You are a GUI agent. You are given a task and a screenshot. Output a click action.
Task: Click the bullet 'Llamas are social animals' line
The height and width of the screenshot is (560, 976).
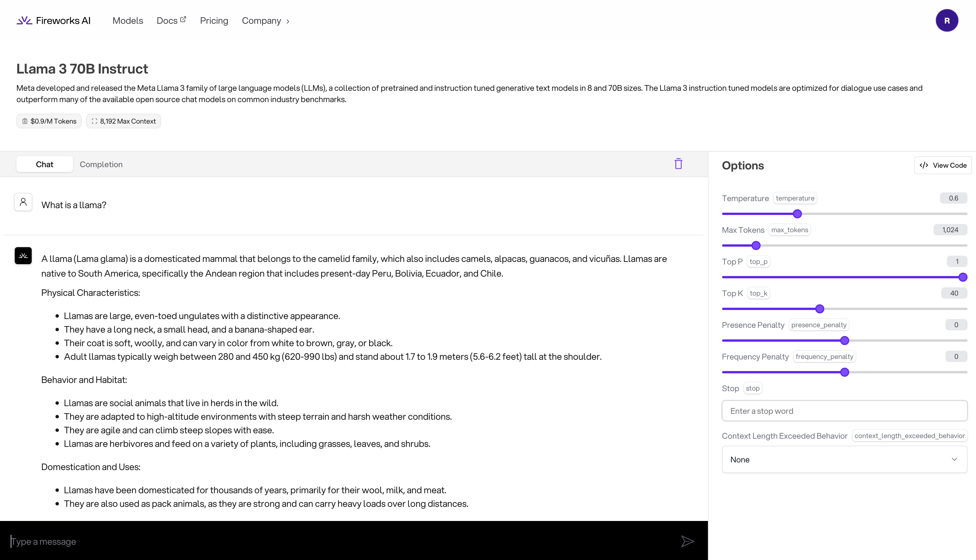tap(171, 403)
